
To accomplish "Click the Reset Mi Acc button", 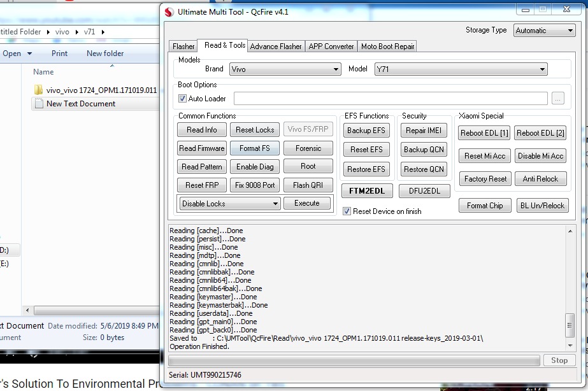I will click(485, 155).
